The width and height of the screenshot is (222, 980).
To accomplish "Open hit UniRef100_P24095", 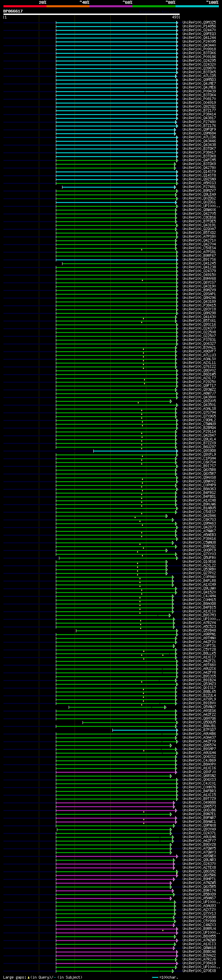I will (x=199, y=41).
